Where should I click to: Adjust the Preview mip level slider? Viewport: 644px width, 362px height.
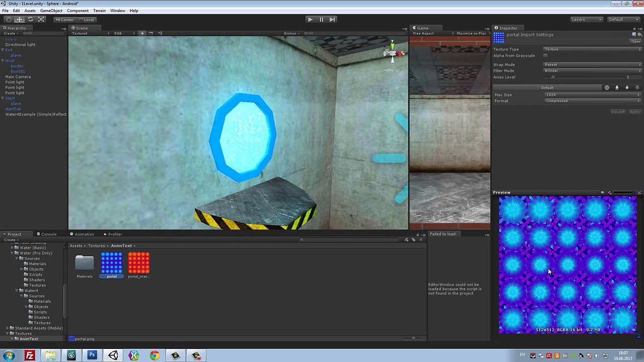tap(625, 193)
